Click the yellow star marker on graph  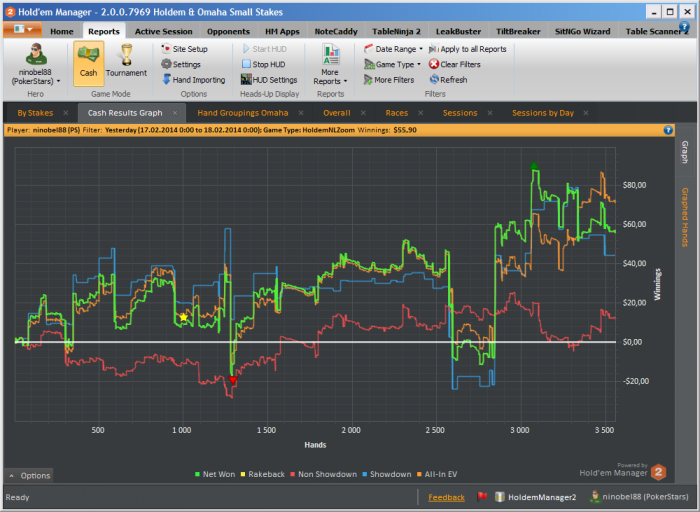point(183,317)
